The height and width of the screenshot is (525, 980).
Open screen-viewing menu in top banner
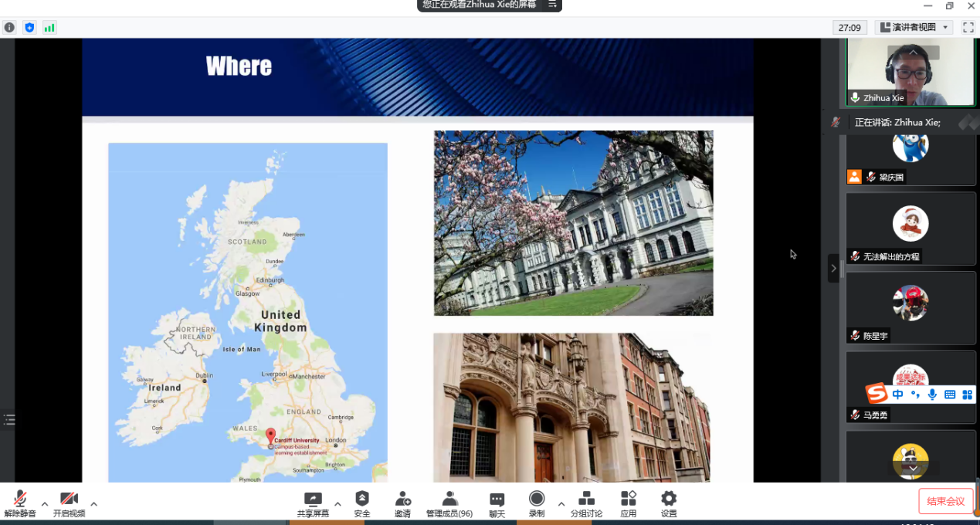(552, 5)
